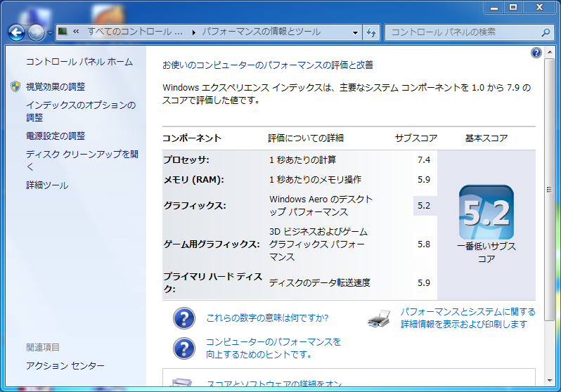Click ディスクのデータ転送速度 detail text
The width and height of the screenshot is (561, 392).
click(x=320, y=283)
